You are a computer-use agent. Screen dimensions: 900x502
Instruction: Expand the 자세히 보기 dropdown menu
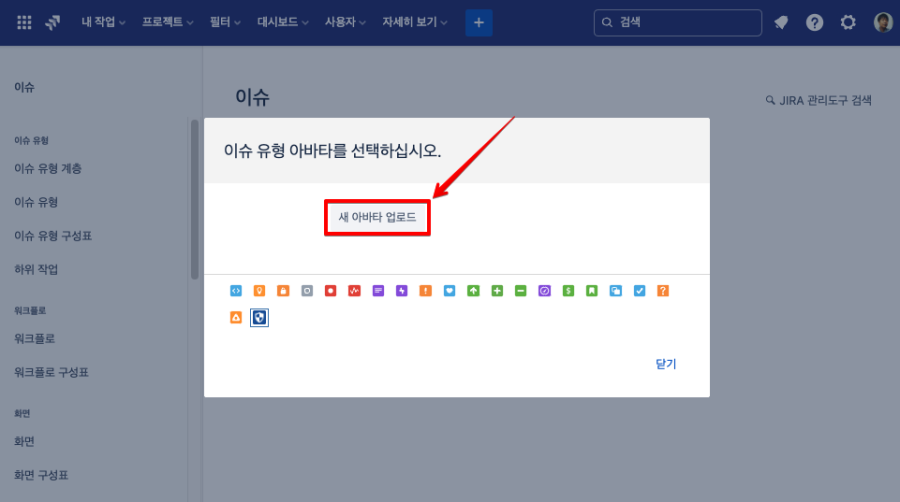[415, 22]
